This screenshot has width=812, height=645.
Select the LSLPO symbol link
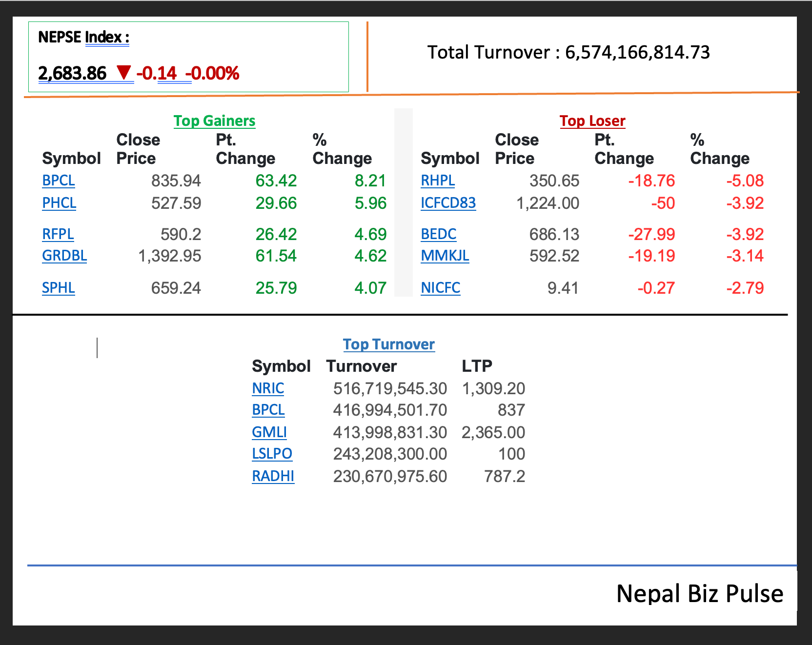pyautogui.click(x=272, y=454)
